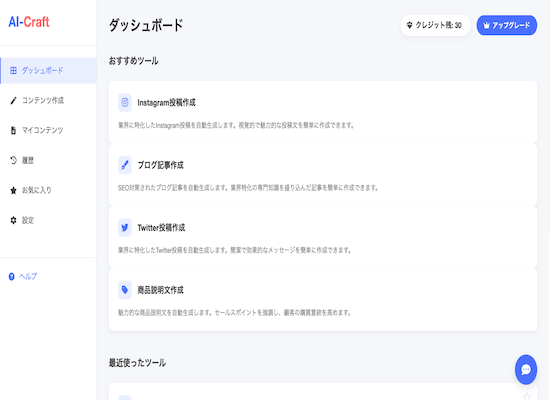Screen dimensions: 550x400
Task: Open the ブログ記事作成 tool title
Action: [160, 165]
